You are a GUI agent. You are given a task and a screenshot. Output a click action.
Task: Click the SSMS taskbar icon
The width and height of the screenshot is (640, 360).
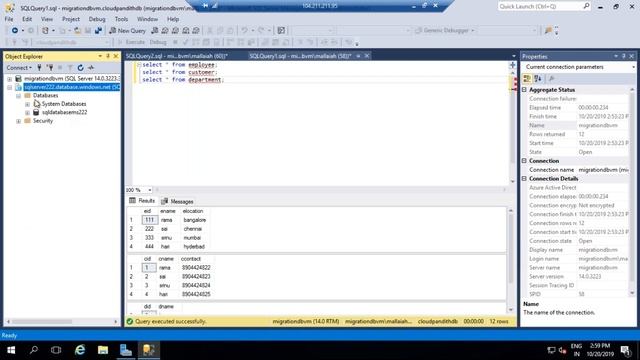tap(149, 350)
